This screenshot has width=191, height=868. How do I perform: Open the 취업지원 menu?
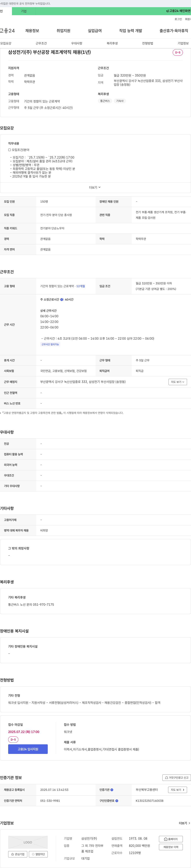63,31
